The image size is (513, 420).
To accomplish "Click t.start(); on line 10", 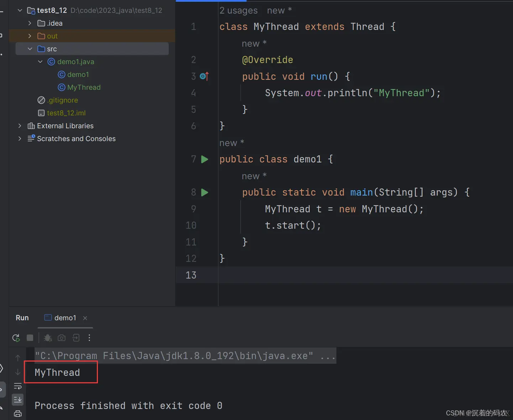I will coord(293,225).
